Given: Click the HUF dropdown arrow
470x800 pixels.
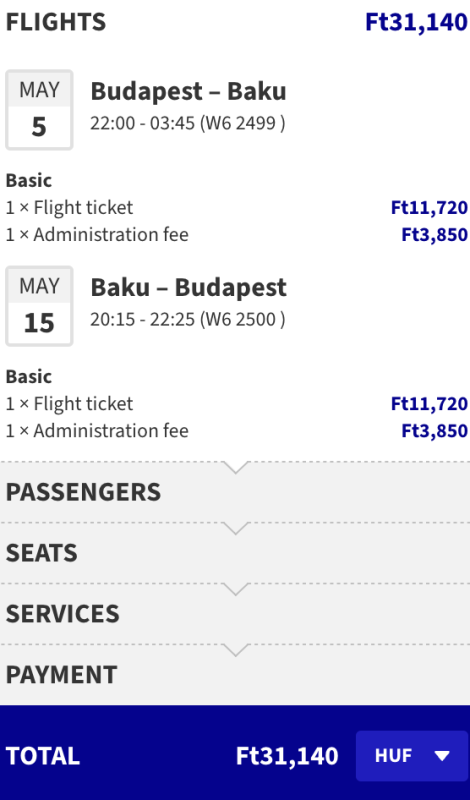Looking at the screenshot, I should [442, 756].
